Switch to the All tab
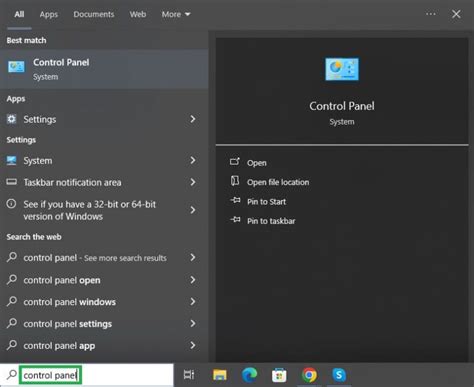The image size is (474, 387). [19, 14]
